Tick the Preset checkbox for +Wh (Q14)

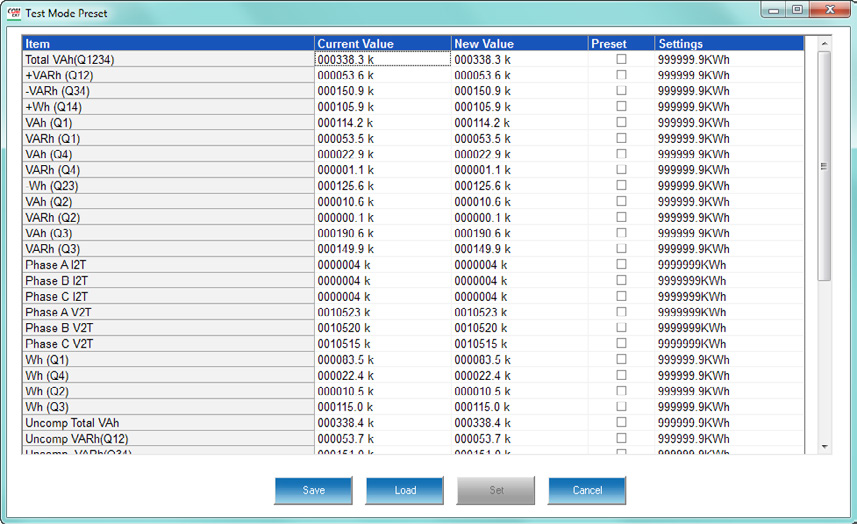pyautogui.click(x=621, y=107)
